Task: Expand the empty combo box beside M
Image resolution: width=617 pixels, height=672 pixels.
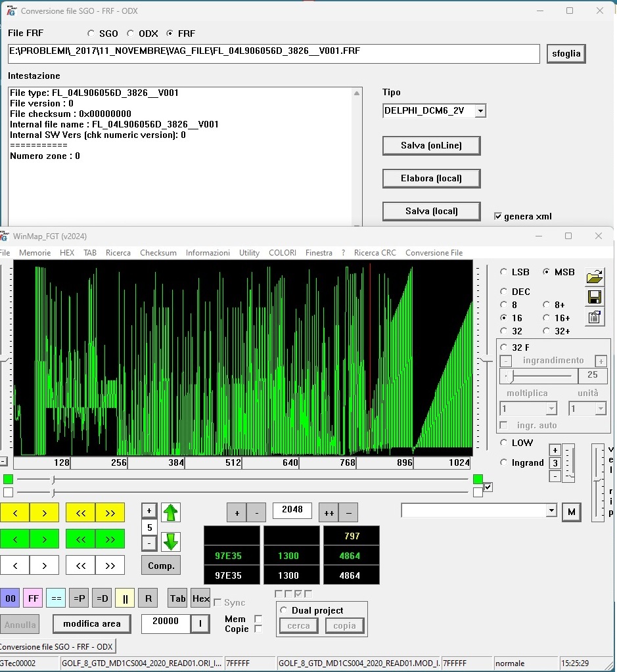Action: (551, 511)
